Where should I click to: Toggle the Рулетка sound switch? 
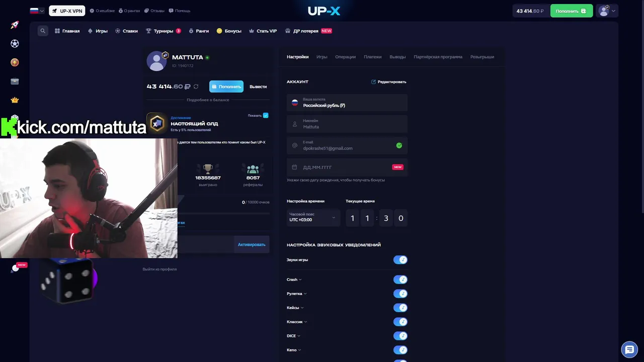tap(400, 294)
